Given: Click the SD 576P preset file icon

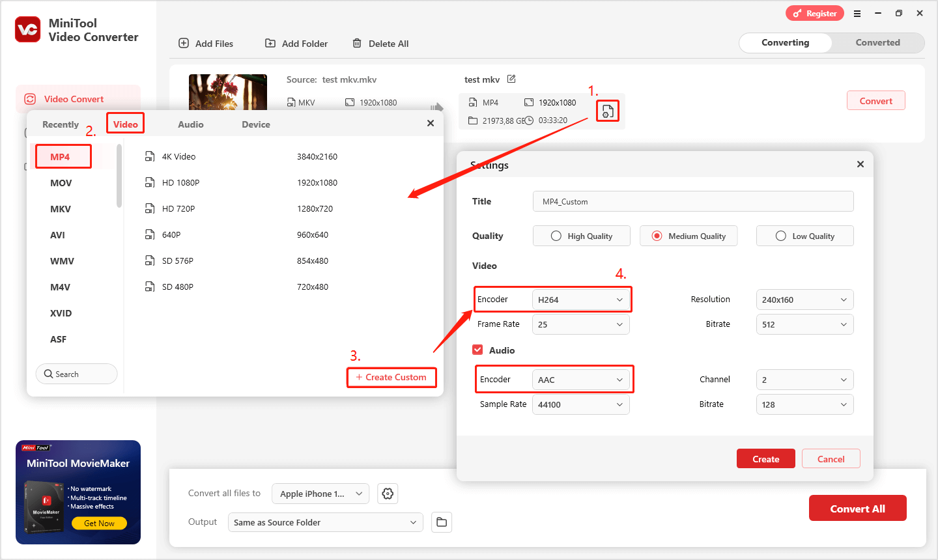Looking at the screenshot, I should pyautogui.click(x=150, y=260).
